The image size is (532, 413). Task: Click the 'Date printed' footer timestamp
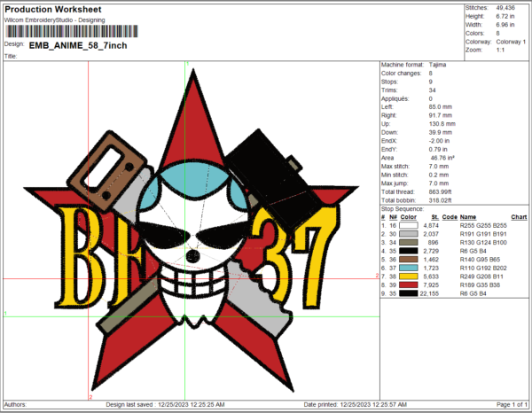[356, 404]
